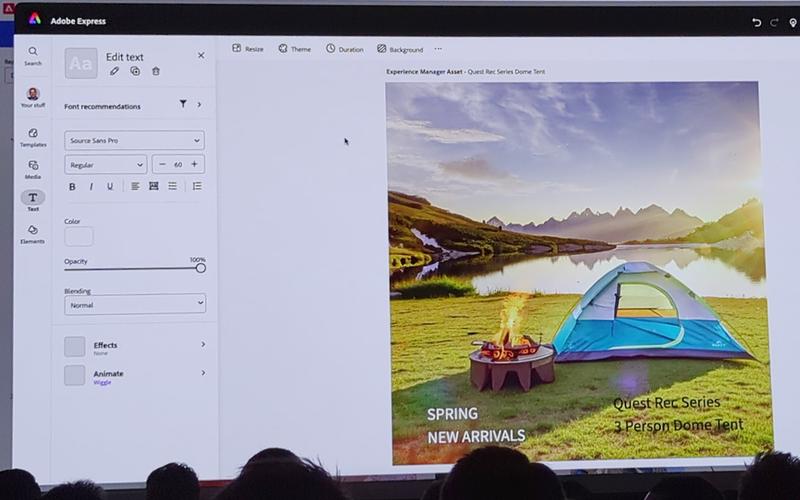
Task: Click the location pin icon in header
Action: (x=793, y=23)
